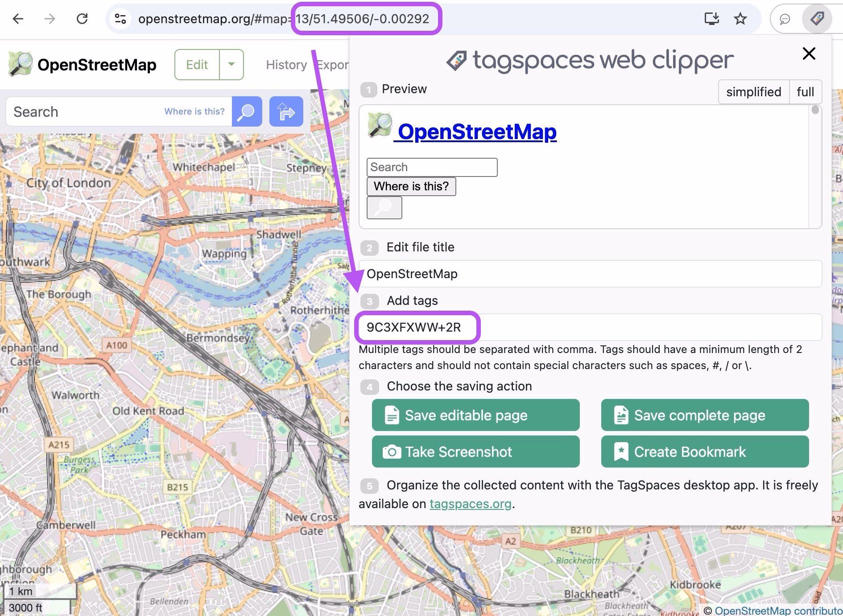Bookmark the page using the star icon
Viewport: 843px width, 616px height.
(x=740, y=19)
